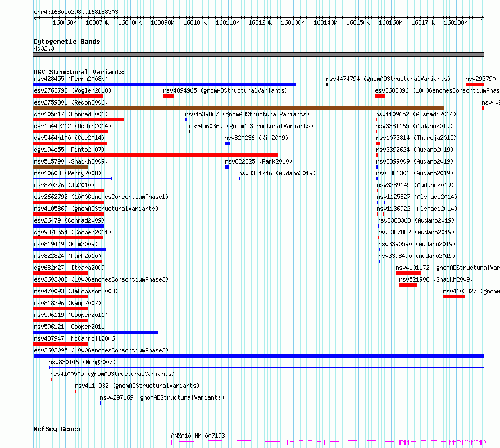
Task: Open dgv682n27 (Itsara2009) variant
Action: coord(71,268)
